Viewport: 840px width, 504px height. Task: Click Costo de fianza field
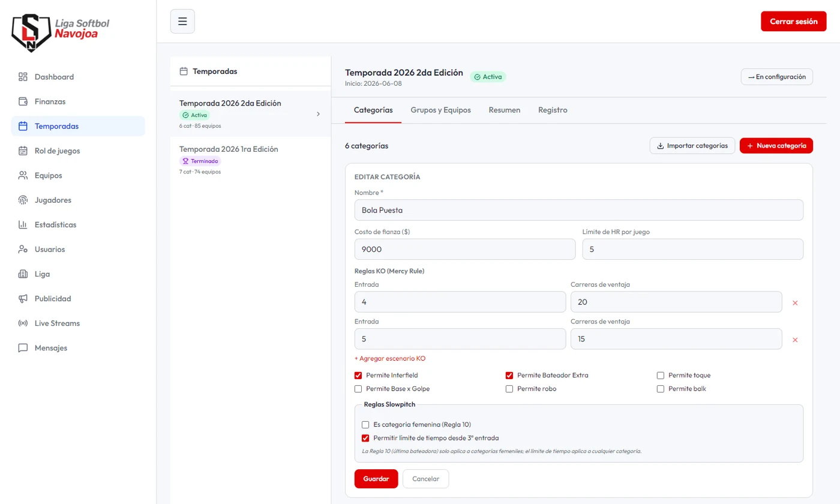465,249
